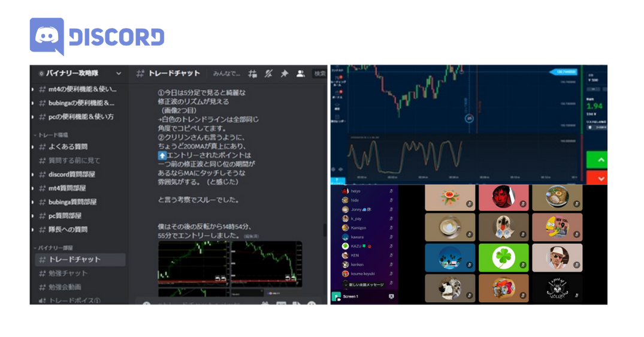
Task: Open the mt4の便利機能＆使い channel
Action: pos(78,89)
